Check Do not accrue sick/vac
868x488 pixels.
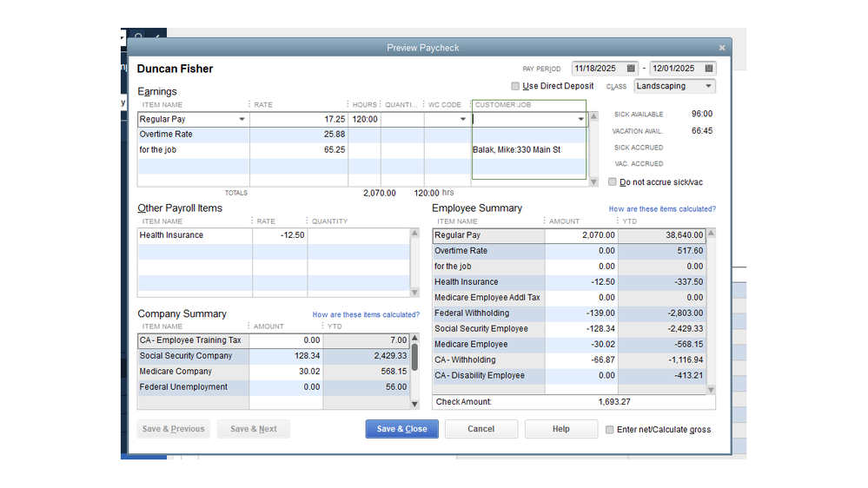[x=613, y=182]
